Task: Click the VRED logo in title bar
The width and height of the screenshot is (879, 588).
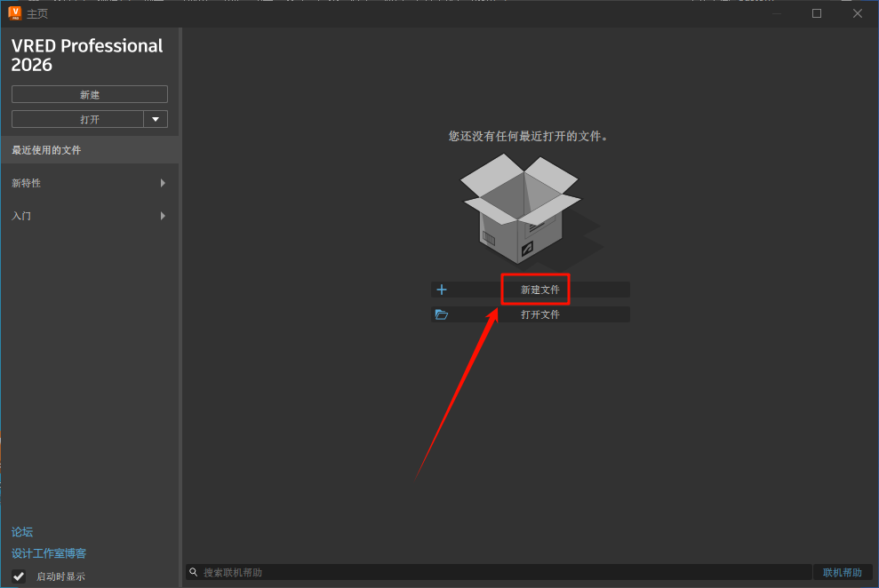Action: tap(14, 12)
